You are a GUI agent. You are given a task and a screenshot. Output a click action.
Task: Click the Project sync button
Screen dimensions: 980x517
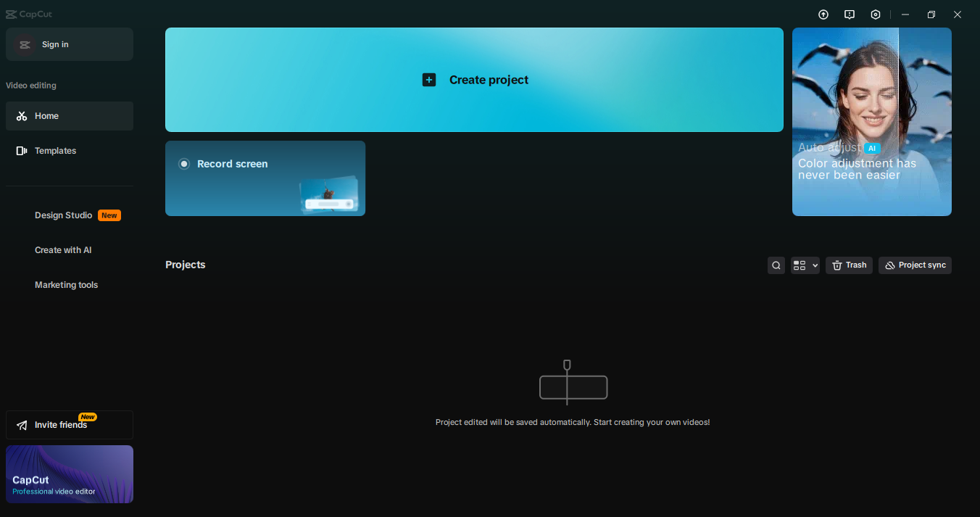(915, 265)
